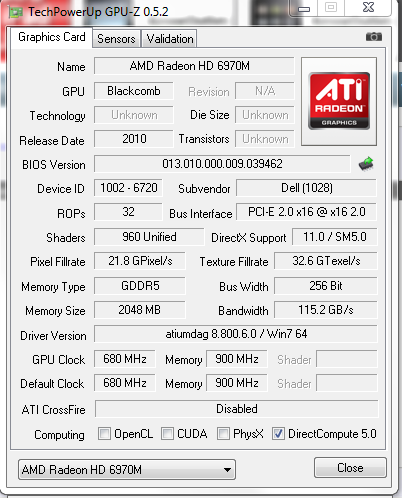Click the GPU Clock 680 MHz field

click(125, 359)
